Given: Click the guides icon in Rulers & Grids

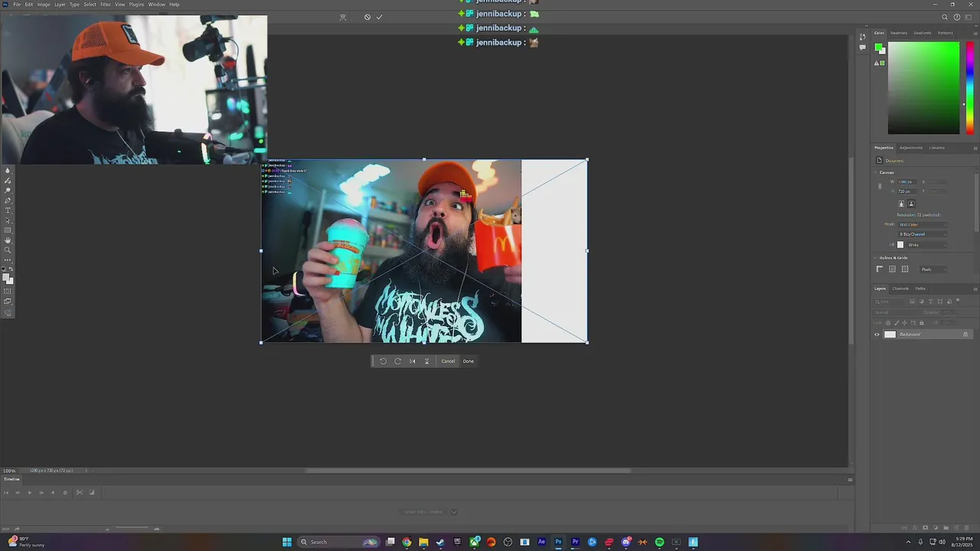Looking at the screenshot, I should [x=905, y=269].
